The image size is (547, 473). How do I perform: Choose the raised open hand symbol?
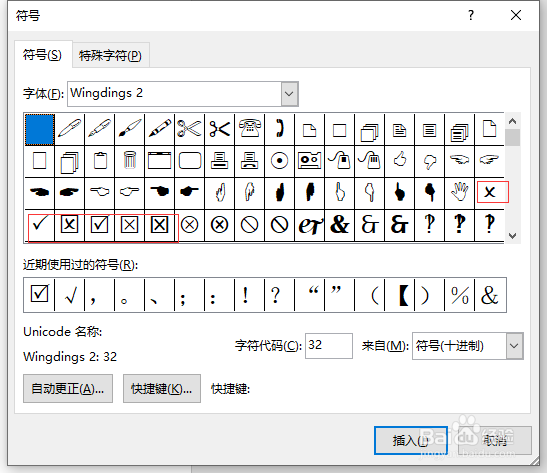(x=459, y=192)
